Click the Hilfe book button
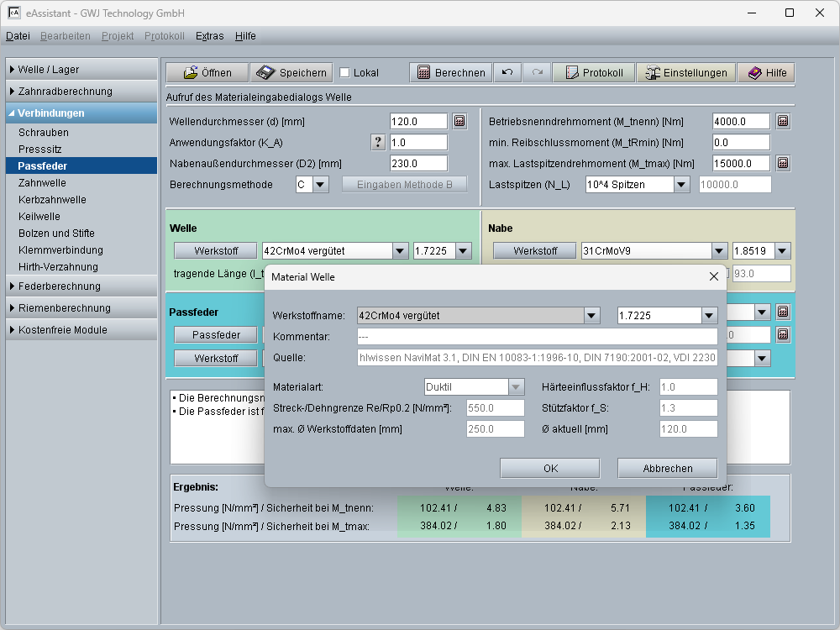 tap(766, 73)
